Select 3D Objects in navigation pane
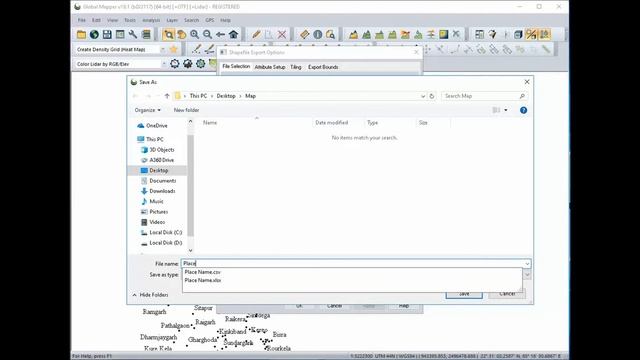This screenshot has width=640, height=360. pos(162,150)
